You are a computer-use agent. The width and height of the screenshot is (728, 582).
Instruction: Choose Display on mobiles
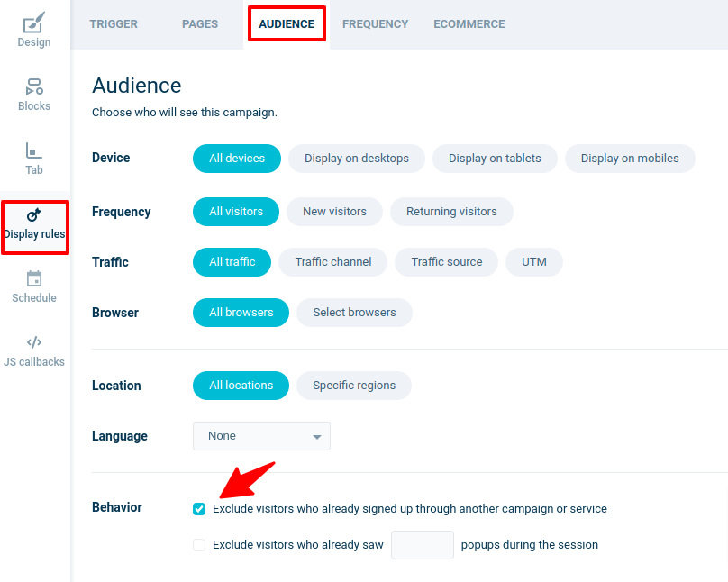click(x=630, y=159)
